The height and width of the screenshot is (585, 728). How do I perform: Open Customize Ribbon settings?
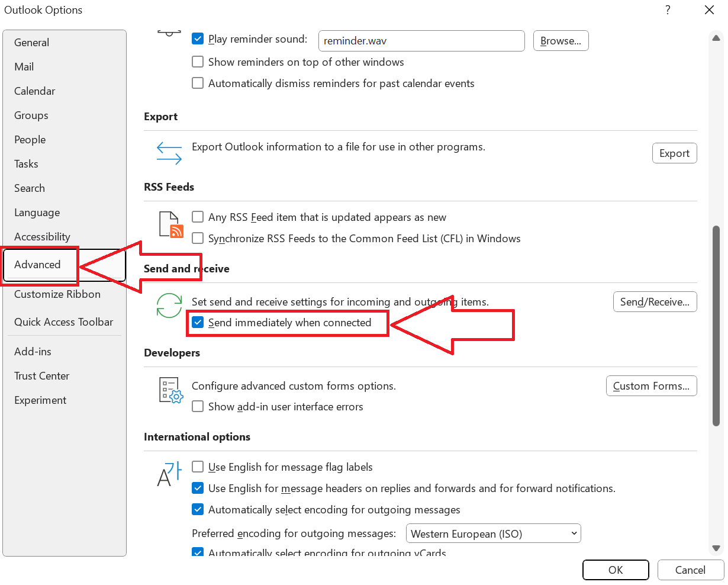pyautogui.click(x=65, y=294)
